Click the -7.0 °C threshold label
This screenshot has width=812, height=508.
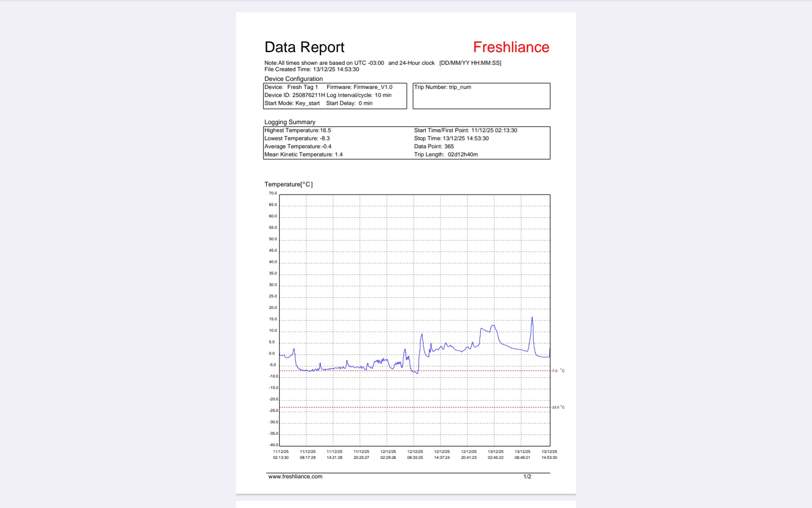558,371
